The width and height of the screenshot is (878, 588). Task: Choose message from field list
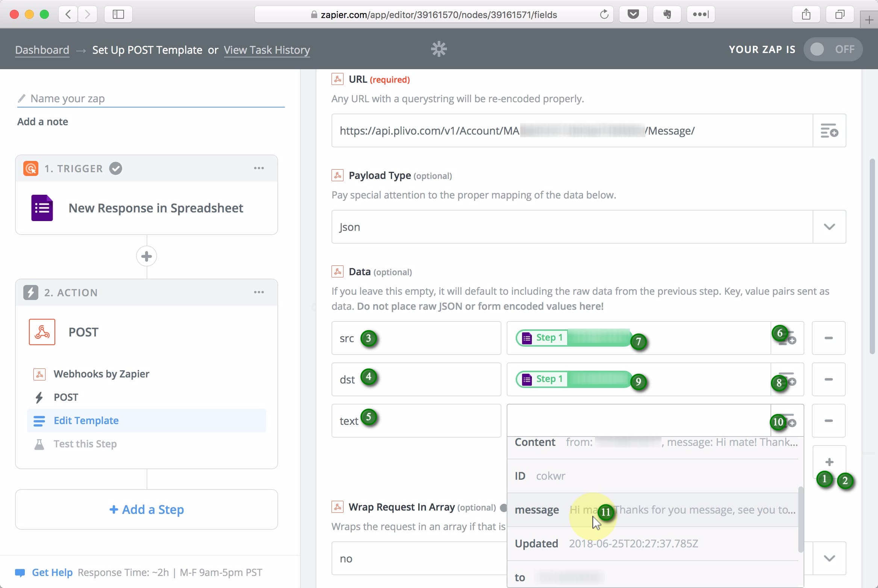[653, 510]
